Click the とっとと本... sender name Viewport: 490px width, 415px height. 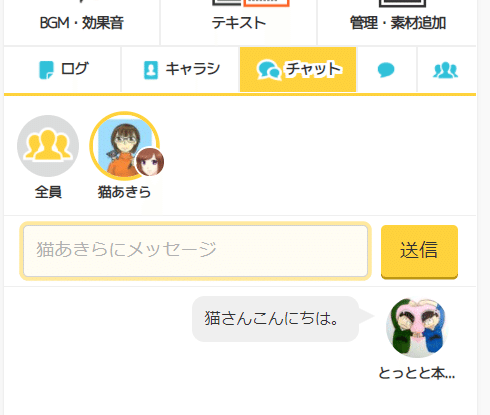pyautogui.click(x=417, y=373)
